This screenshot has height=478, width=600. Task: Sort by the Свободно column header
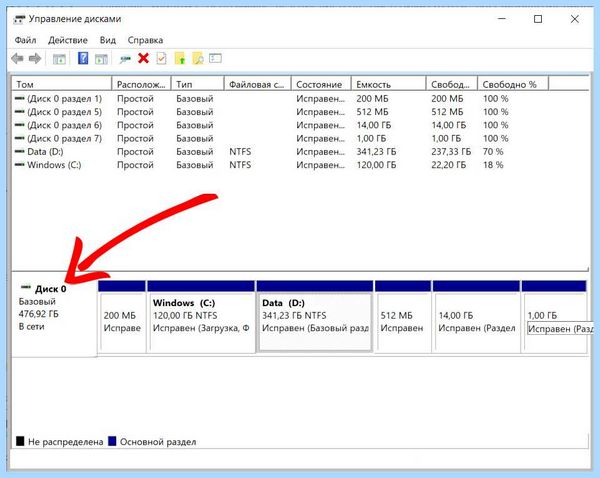452,84
